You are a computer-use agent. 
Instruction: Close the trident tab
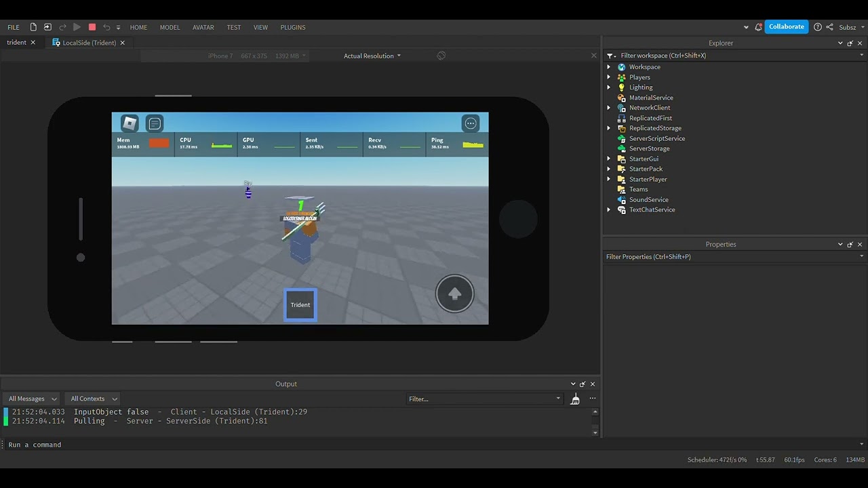[x=33, y=43]
